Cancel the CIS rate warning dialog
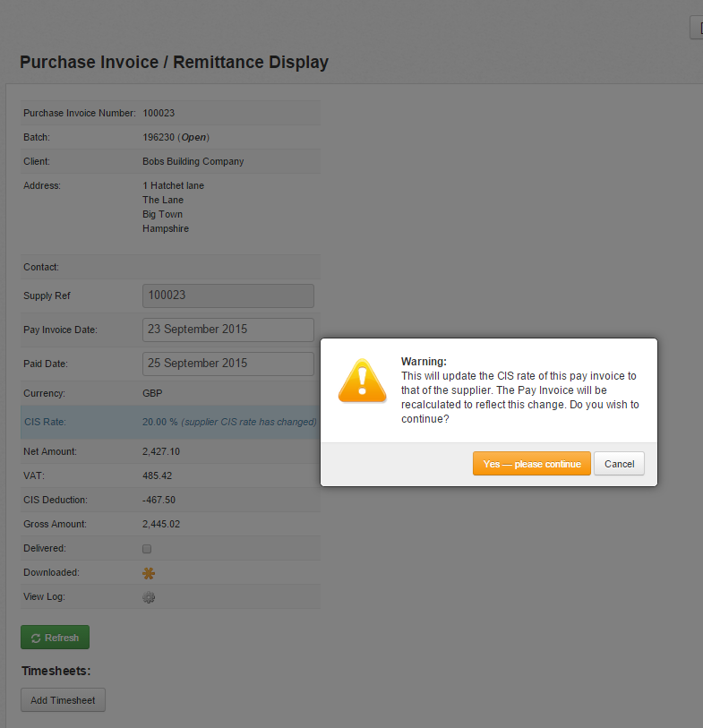Screen dimensions: 703x728 coord(619,463)
